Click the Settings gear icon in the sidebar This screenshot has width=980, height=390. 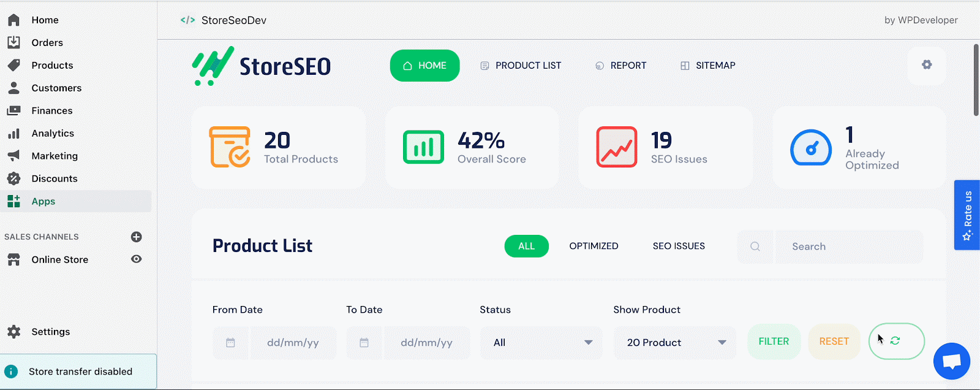[13, 332]
